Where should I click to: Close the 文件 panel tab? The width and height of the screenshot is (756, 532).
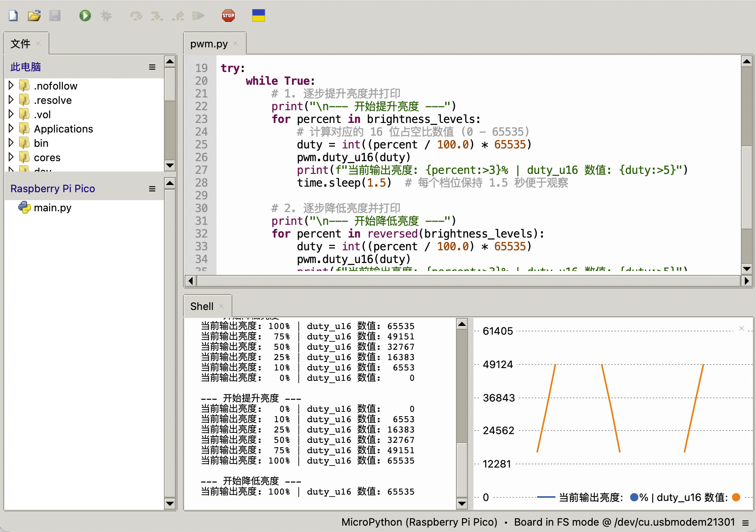click(x=38, y=43)
